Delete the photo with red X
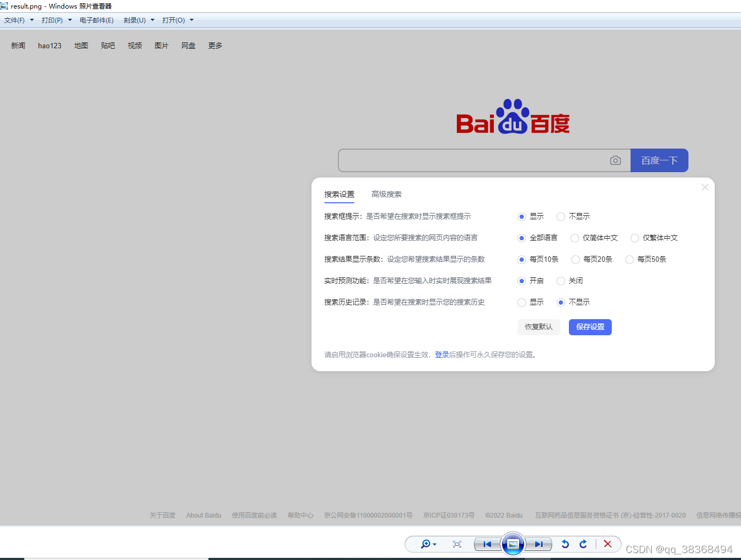Viewport: 741px width, 560px height. tap(607, 544)
